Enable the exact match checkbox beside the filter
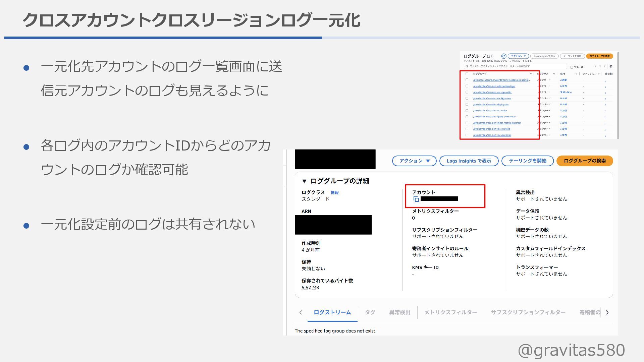Screen dimensions: 644x362 pos(572,67)
